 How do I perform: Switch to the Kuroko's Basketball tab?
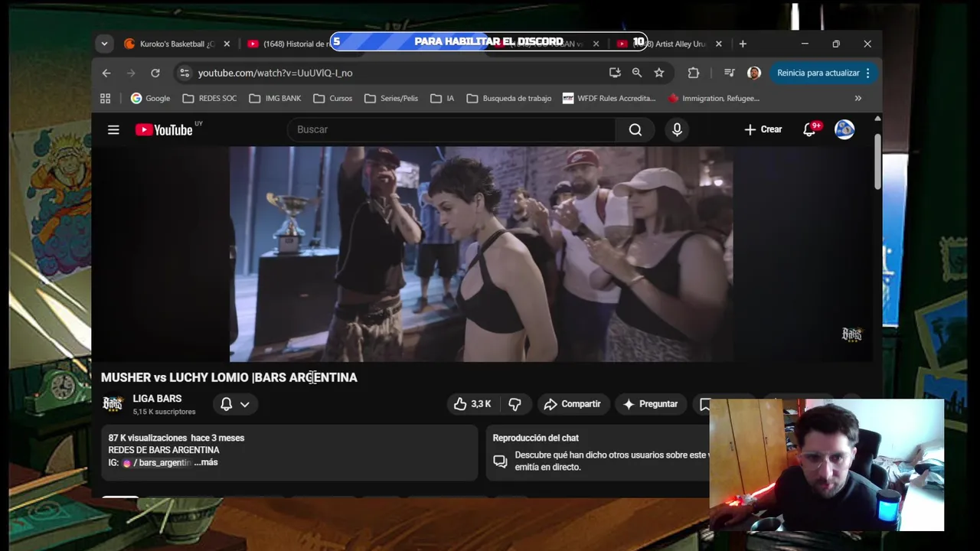tap(177, 44)
